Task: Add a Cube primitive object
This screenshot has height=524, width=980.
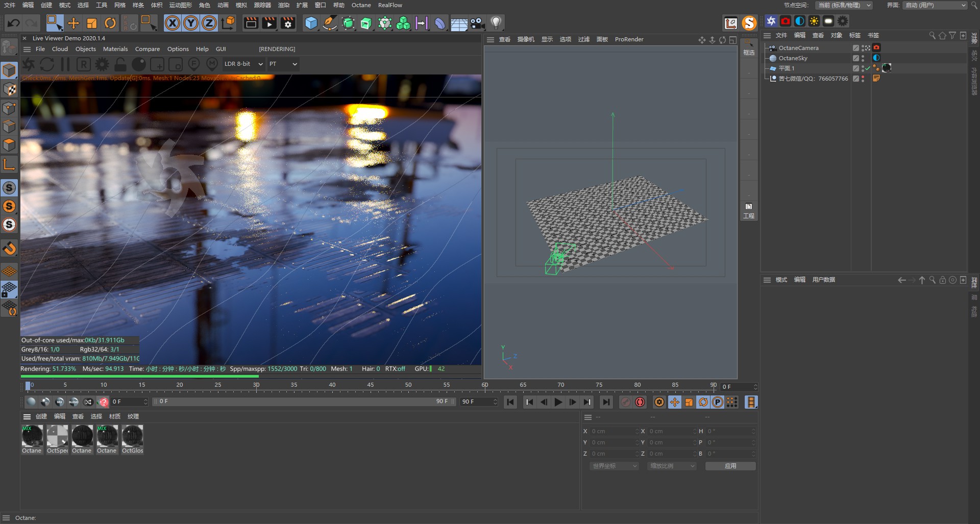Action: [311, 23]
